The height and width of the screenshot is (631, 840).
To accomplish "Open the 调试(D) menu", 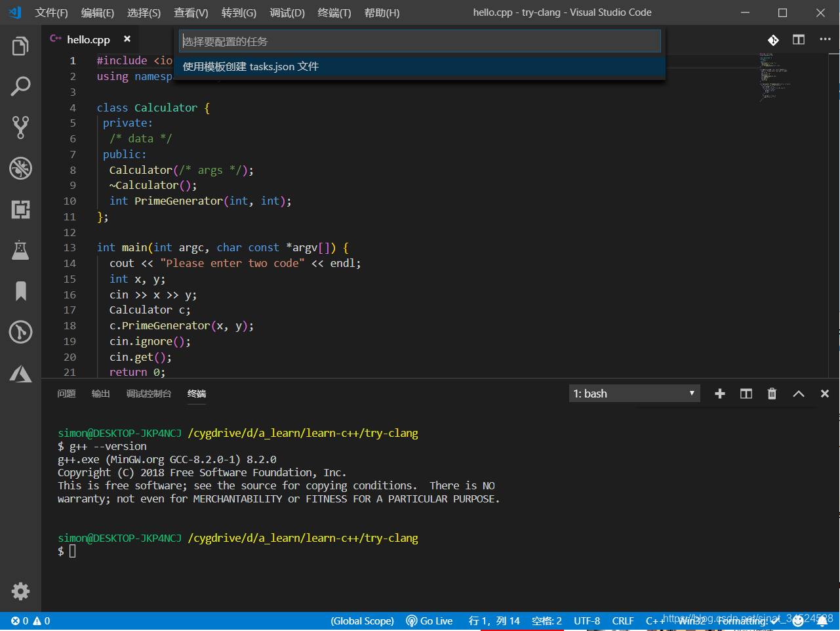I will pyautogui.click(x=287, y=12).
